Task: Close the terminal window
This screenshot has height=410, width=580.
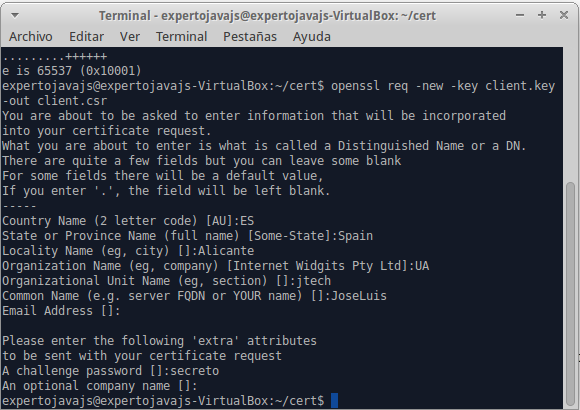Action: coord(564,15)
